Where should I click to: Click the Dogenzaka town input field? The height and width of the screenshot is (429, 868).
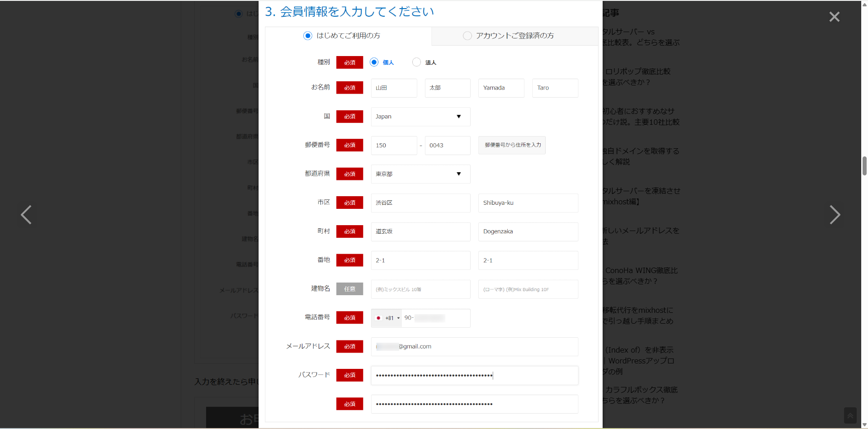coord(528,231)
